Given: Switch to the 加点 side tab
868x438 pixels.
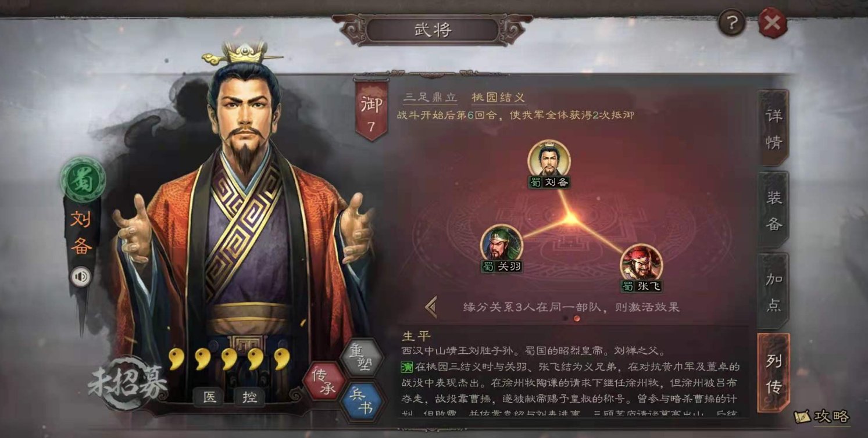Looking at the screenshot, I should tap(773, 291).
